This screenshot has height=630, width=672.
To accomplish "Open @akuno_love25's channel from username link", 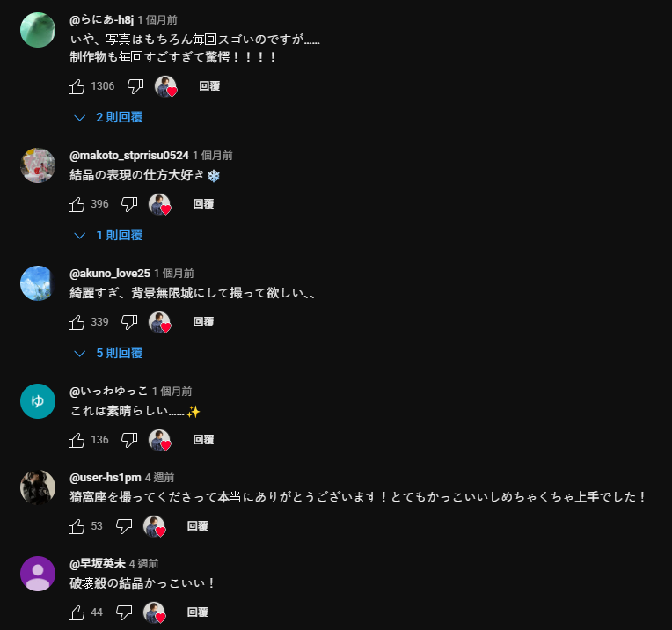I will click(x=110, y=273).
